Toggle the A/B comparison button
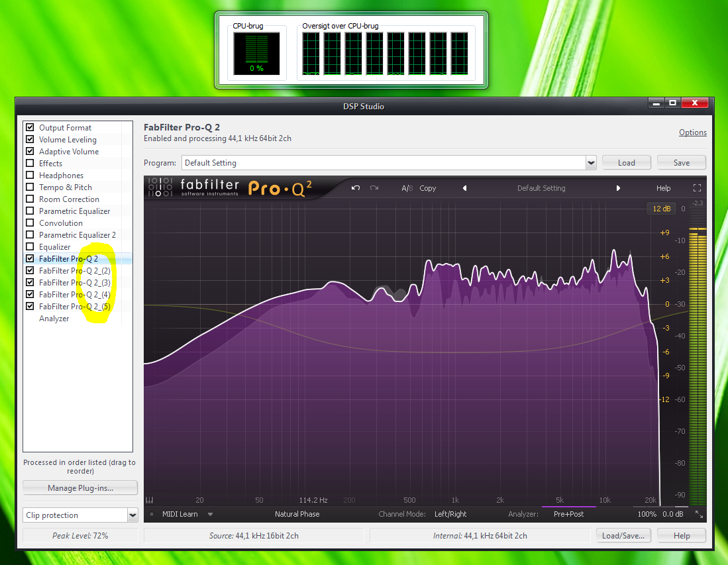The width and height of the screenshot is (728, 565). click(x=407, y=188)
